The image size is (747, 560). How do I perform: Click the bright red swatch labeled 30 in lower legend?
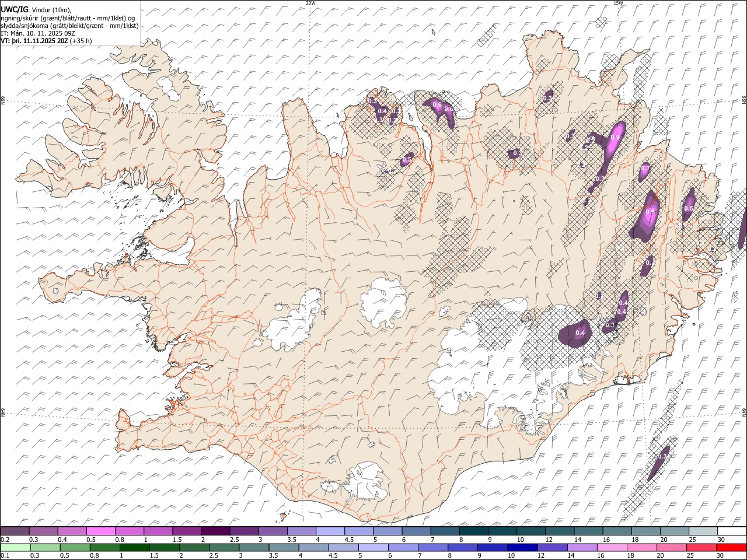tap(731, 547)
